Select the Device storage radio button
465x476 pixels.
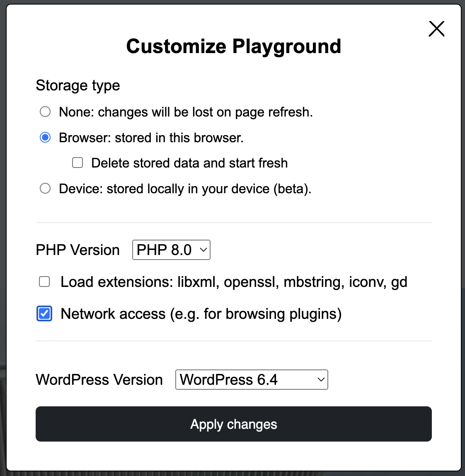coord(45,189)
